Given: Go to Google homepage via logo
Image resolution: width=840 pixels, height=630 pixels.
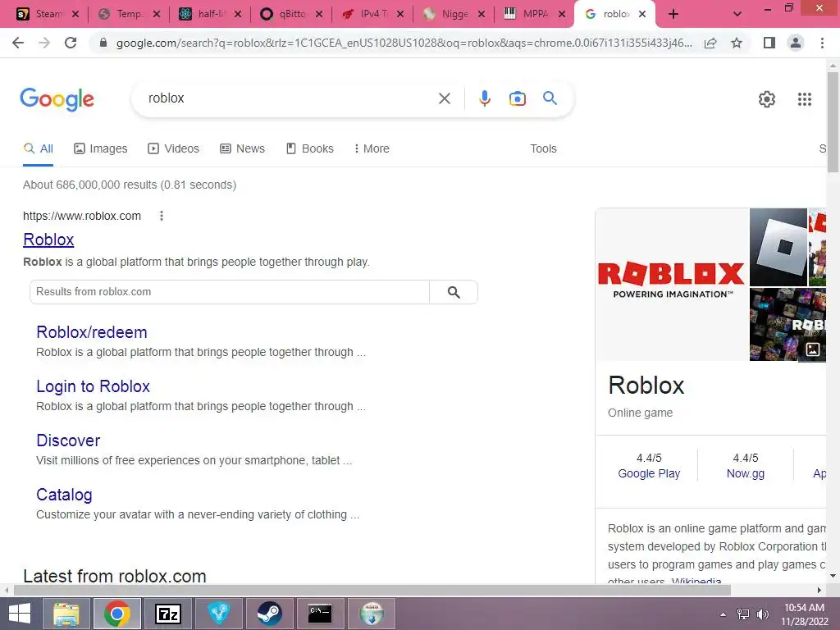Looking at the screenshot, I should tap(57, 99).
